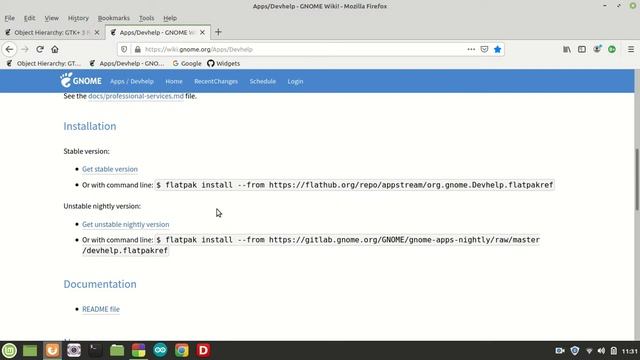Screen dimensions: 640x360
Task: Click the green extension icon
Action: point(612,49)
